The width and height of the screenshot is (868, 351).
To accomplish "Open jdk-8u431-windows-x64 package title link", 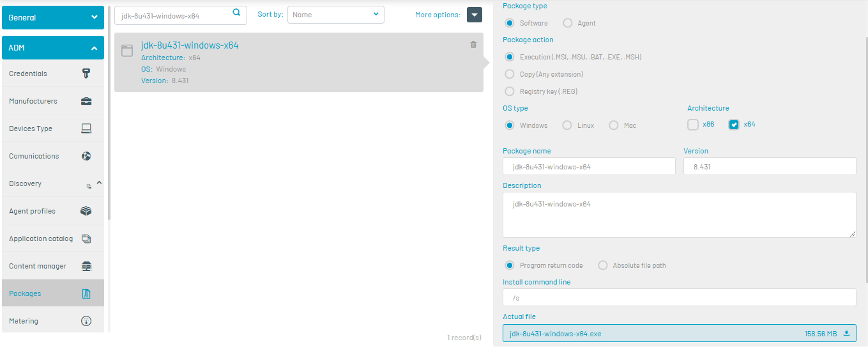I will tap(190, 45).
